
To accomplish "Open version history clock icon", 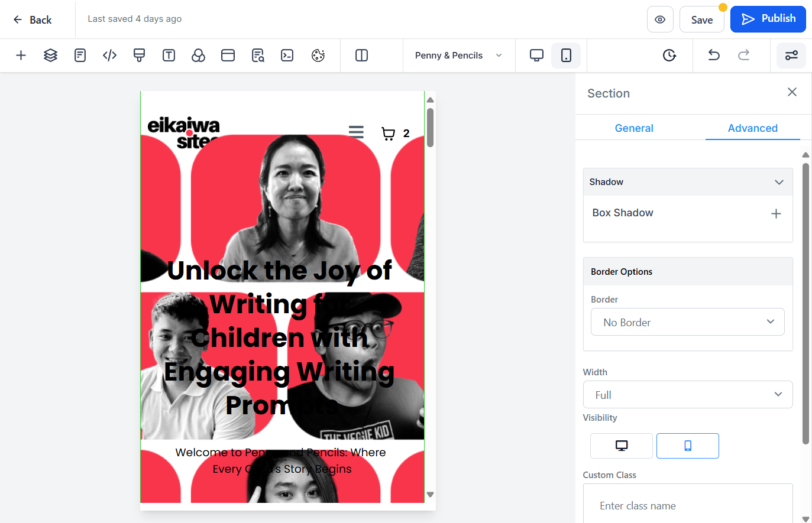I will 669,56.
